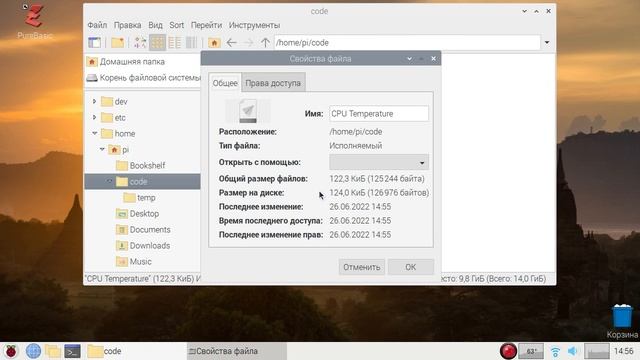This screenshot has width=640, height=360.
Task: Open the Перейти menu
Action: click(207, 25)
